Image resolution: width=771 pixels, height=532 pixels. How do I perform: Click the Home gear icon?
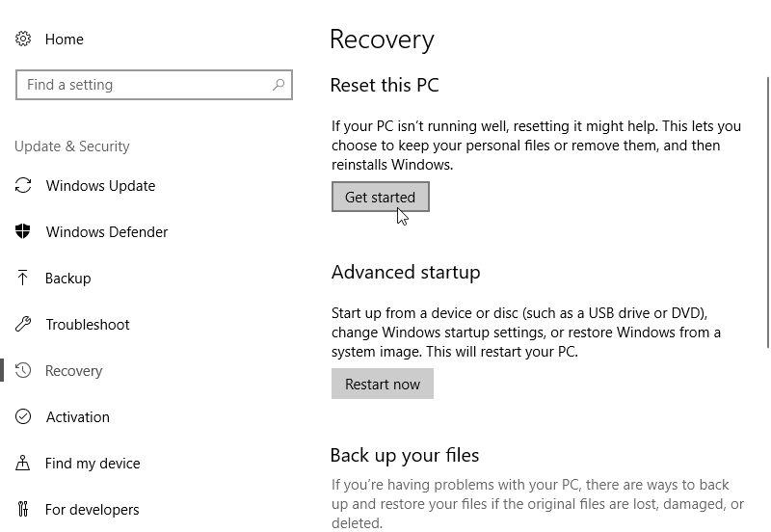[x=23, y=40]
